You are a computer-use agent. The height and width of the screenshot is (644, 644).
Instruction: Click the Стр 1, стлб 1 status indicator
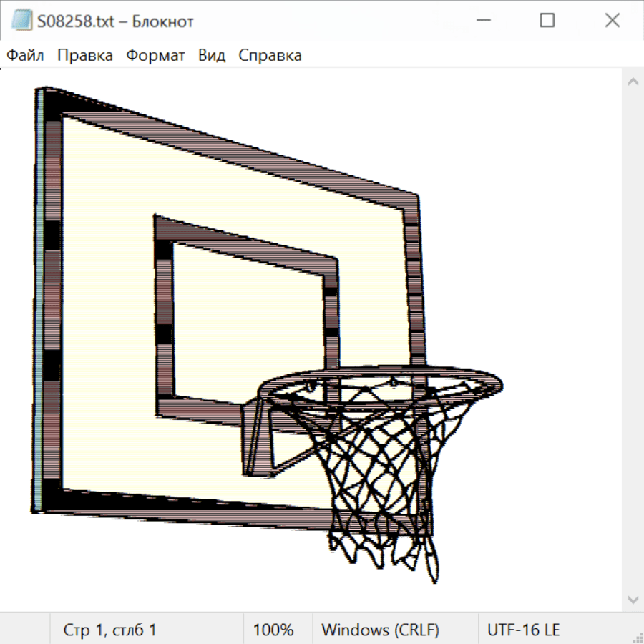tap(109, 630)
